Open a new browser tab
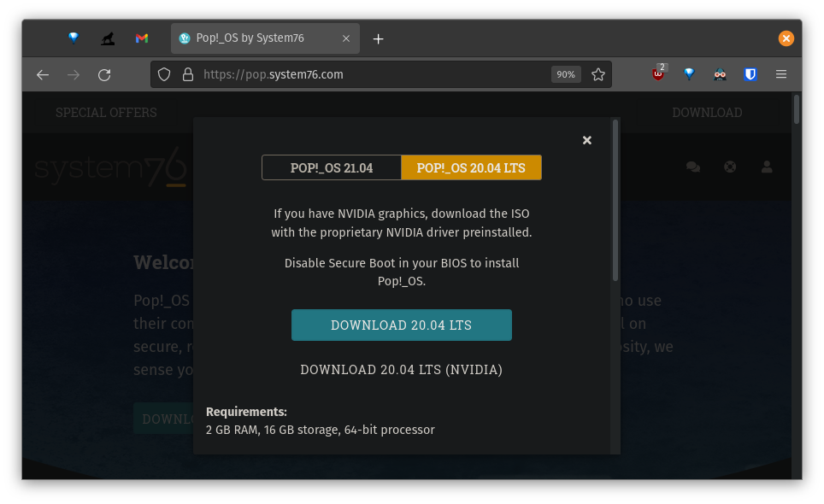824x504 pixels. pyautogui.click(x=378, y=38)
